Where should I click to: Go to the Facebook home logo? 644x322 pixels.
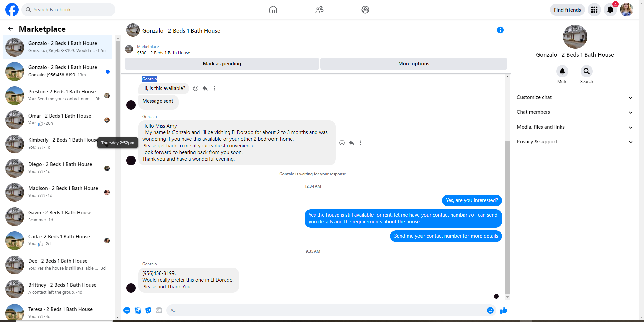pyautogui.click(x=12, y=10)
